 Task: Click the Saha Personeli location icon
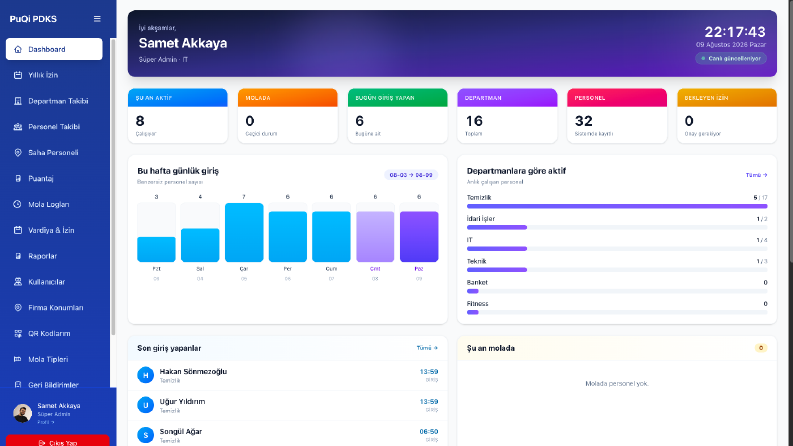(x=18, y=152)
